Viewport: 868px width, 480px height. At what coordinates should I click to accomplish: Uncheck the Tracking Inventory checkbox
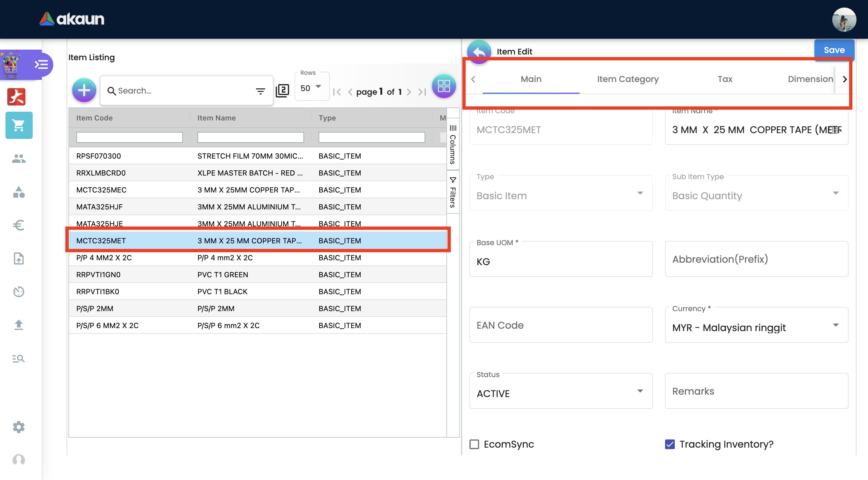coord(670,444)
